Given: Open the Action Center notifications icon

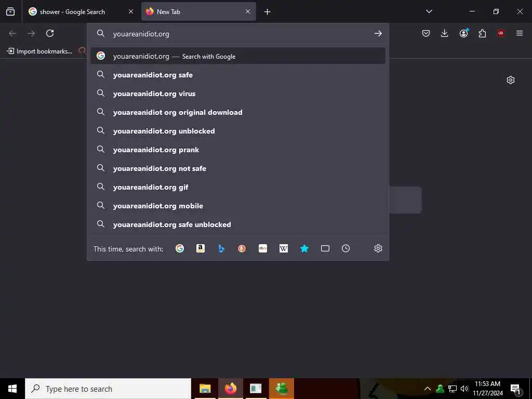Looking at the screenshot, I should (515, 389).
